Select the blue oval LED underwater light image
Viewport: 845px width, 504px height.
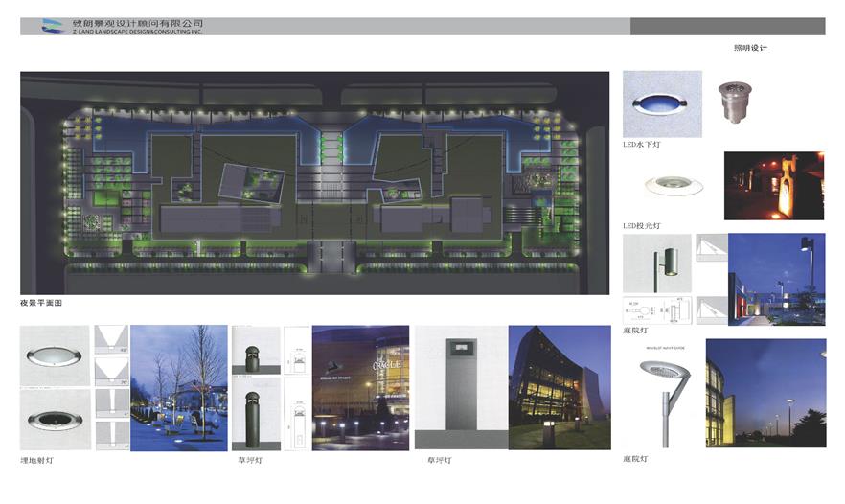click(x=662, y=103)
